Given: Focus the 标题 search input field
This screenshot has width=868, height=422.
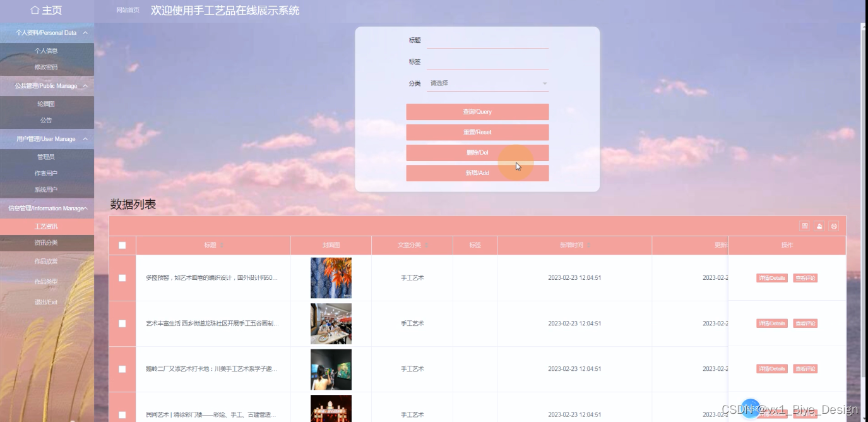Looking at the screenshot, I should tap(488, 40).
